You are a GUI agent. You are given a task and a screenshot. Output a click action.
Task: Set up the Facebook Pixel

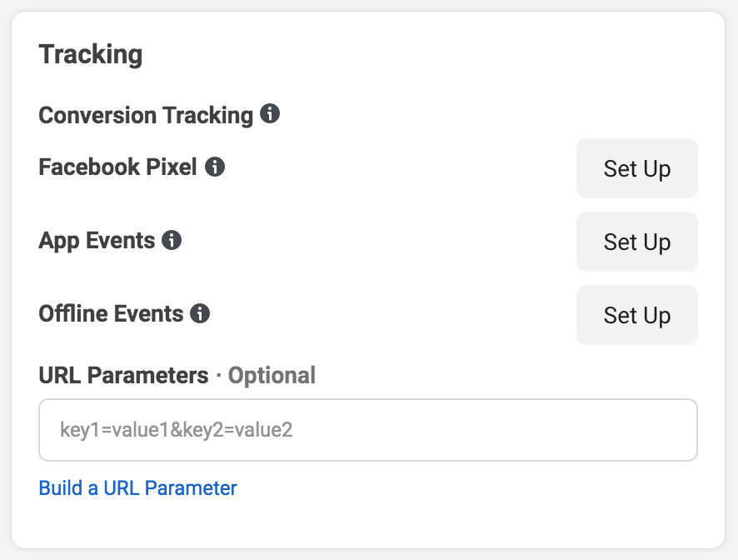[x=636, y=168]
